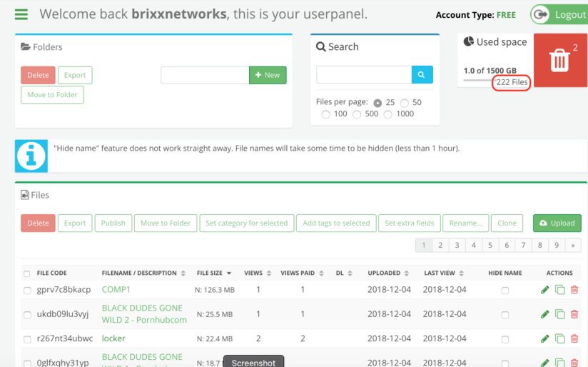This screenshot has height=367, width=588.
Task: Go to page 4
Action: [474, 245]
